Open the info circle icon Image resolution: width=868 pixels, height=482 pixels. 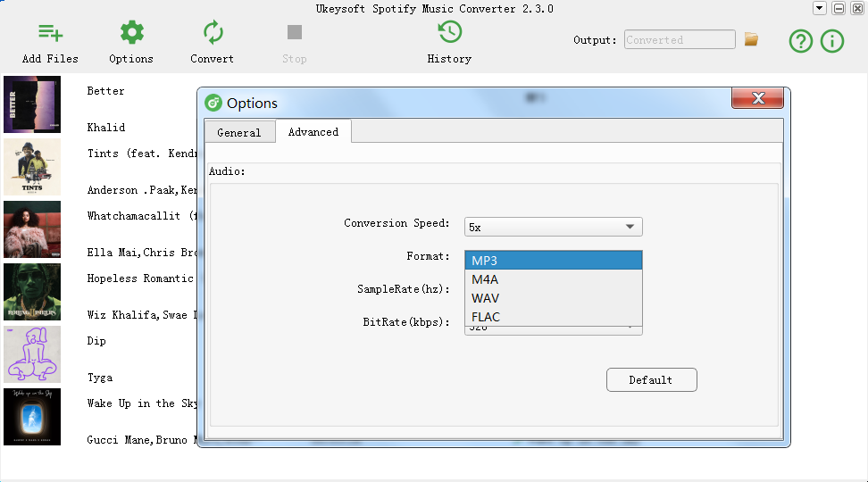click(x=832, y=41)
